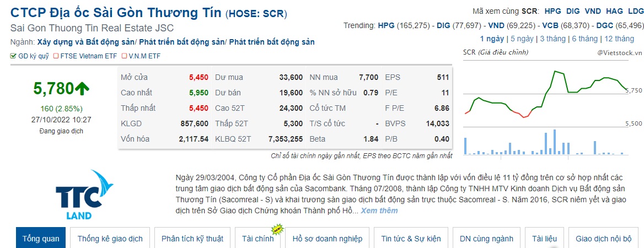
Task: Expand the description with Xem thêm
Action: (379, 211)
